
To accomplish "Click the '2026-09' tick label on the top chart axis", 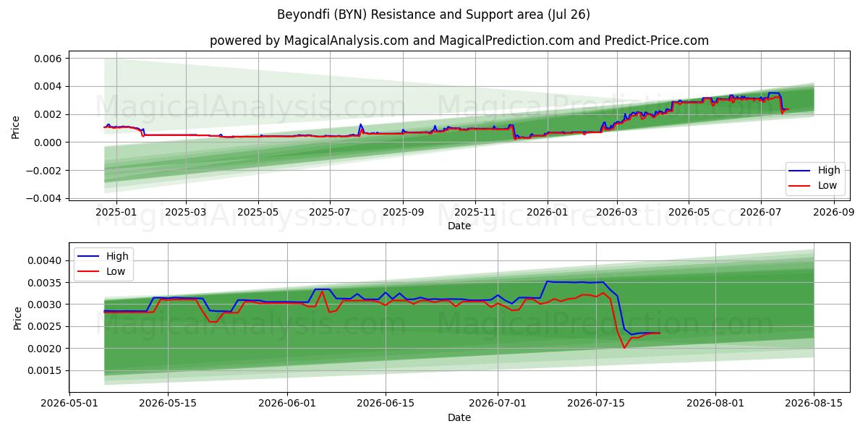I will 834,213.
